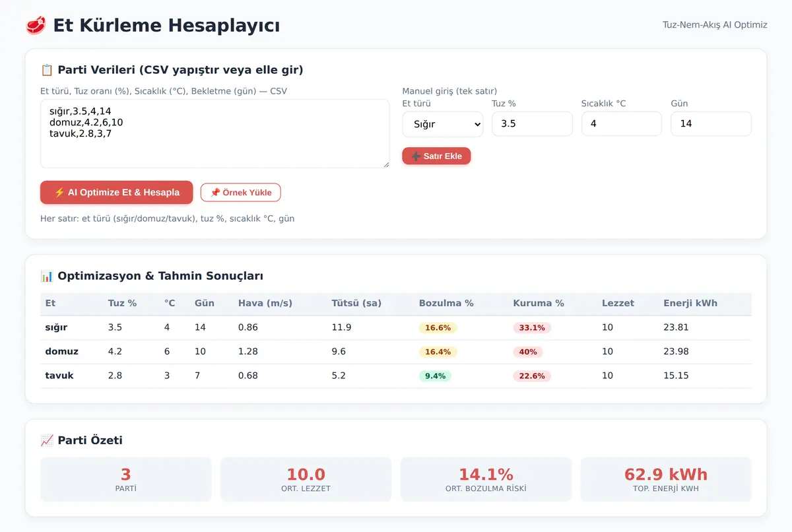This screenshot has height=532, width=792.
Task: Select the domuz row label
Action: [61, 352]
